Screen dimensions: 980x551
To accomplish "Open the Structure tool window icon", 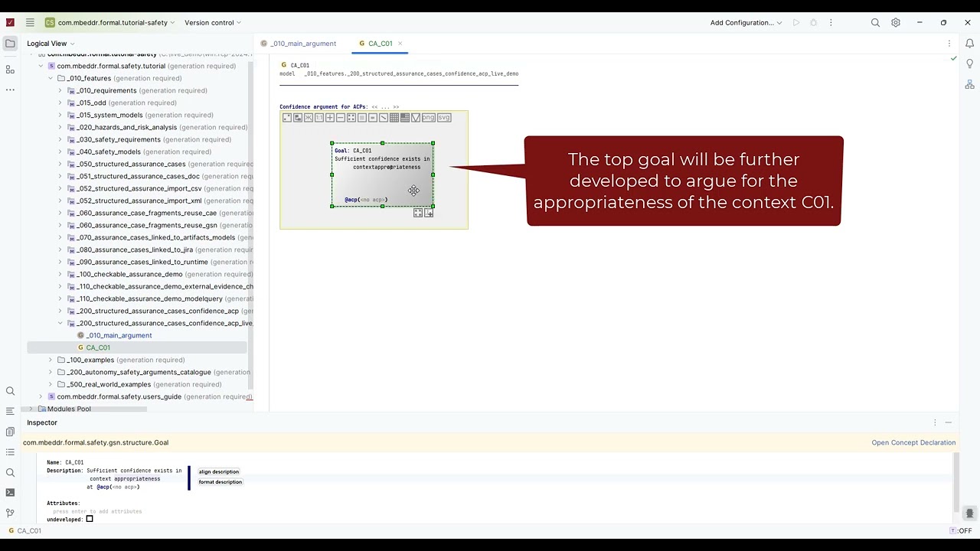I will click(10, 70).
